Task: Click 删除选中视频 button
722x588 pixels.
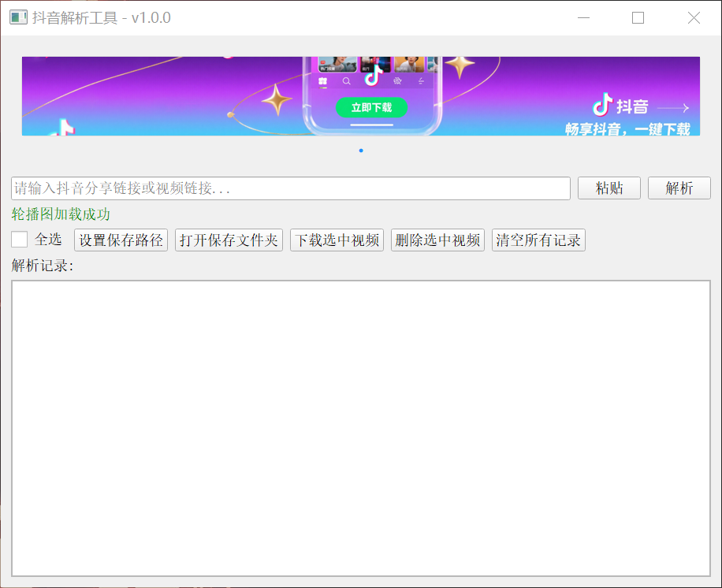Action: [x=437, y=240]
